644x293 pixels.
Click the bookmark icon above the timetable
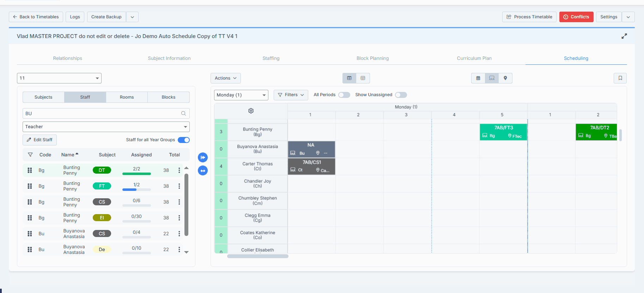(620, 78)
